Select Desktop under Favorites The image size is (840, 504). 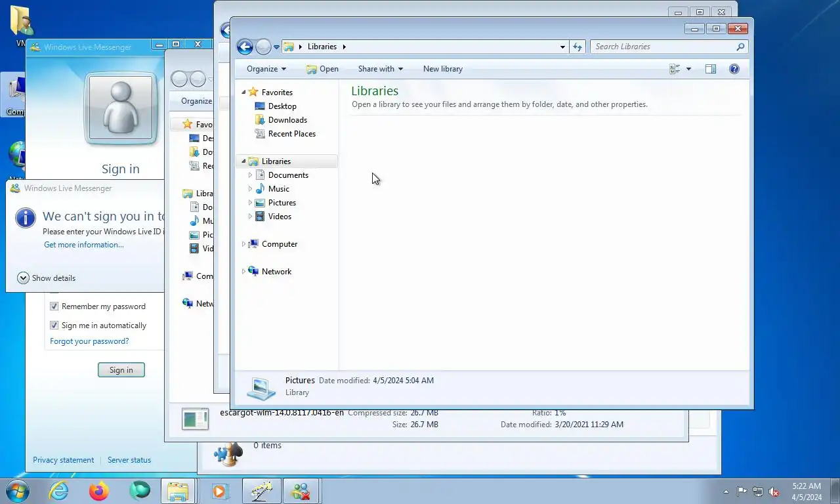pyautogui.click(x=282, y=106)
